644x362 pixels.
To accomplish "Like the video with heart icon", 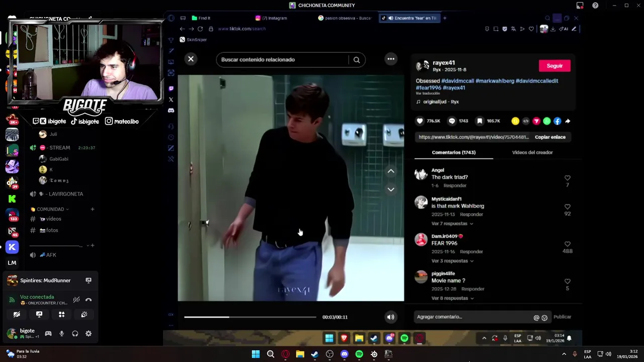I will tap(420, 121).
